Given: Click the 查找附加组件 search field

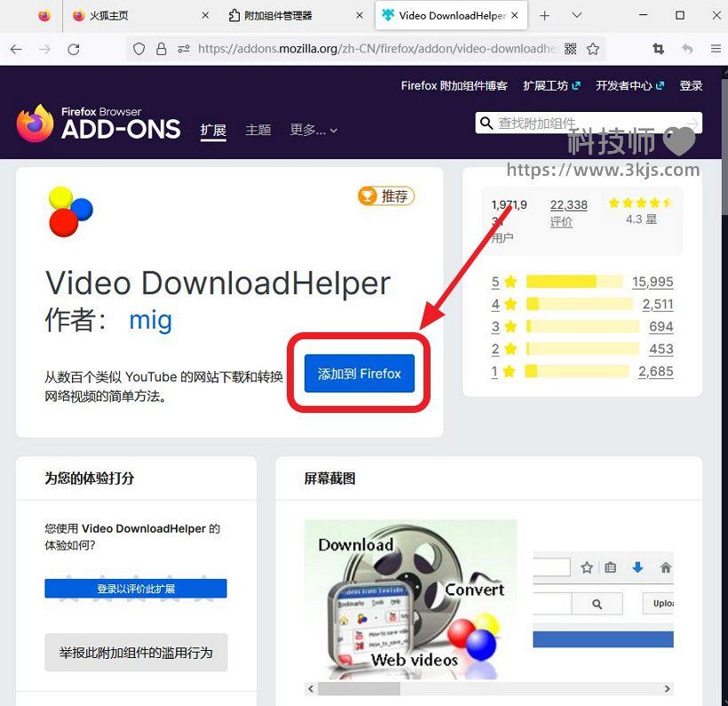Looking at the screenshot, I should point(590,123).
